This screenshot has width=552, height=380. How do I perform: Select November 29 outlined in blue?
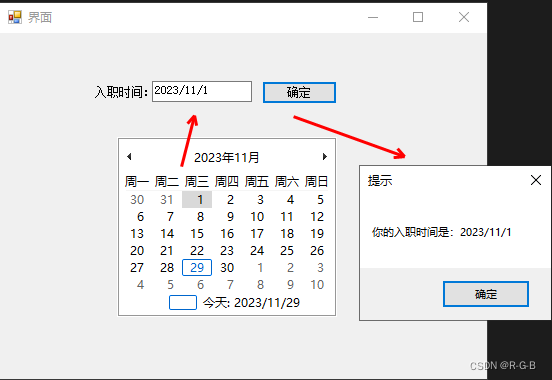coord(197,268)
